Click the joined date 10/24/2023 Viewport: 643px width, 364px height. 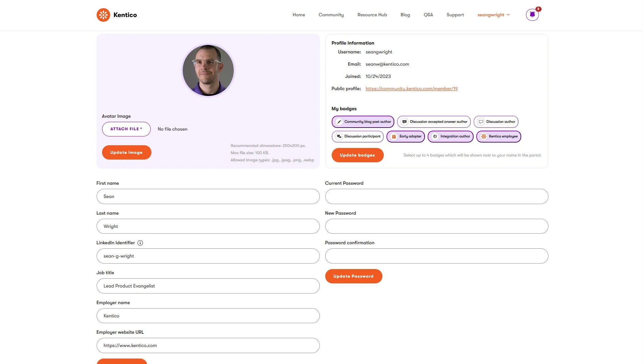tap(378, 77)
